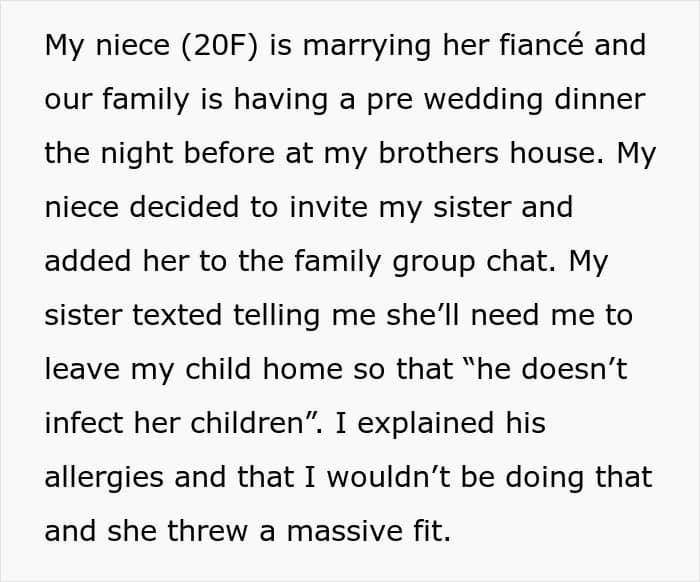Click the text "(20F)" in first line

tap(219, 46)
